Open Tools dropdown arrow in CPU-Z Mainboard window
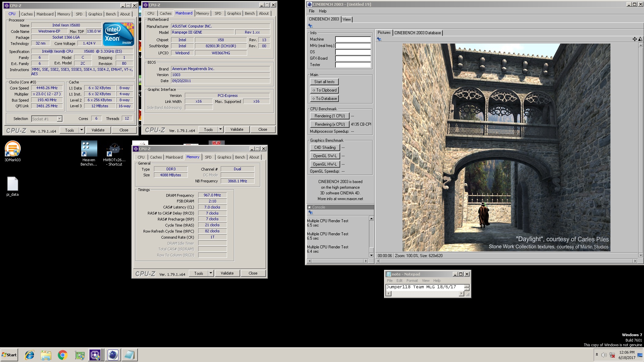The width and height of the screenshot is (644, 362). pyautogui.click(x=220, y=129)
